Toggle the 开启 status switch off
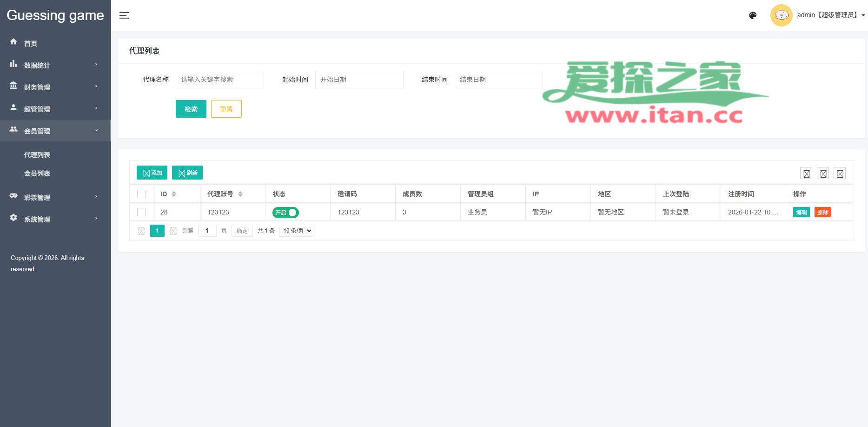The image size is (868, 427). (285, 213)
